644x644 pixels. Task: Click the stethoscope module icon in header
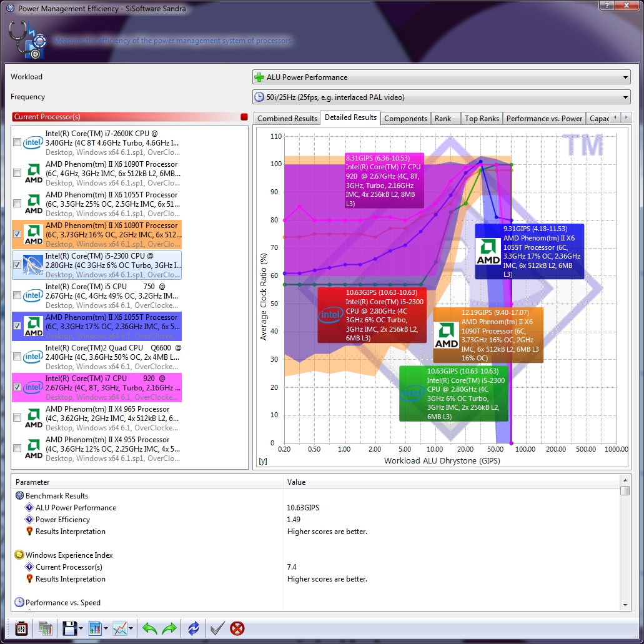tap(27, 40)
